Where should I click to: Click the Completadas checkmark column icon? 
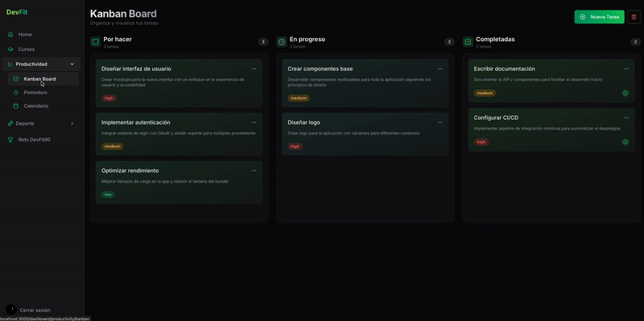pos(468,42)
